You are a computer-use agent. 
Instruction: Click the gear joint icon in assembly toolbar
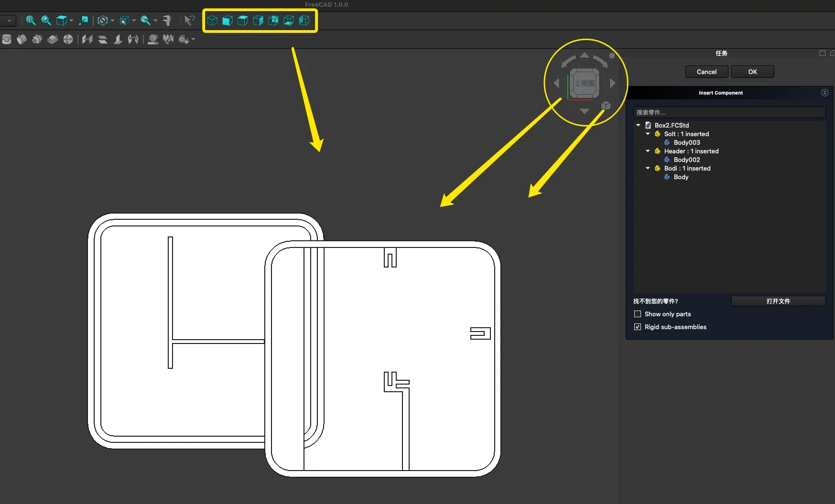point(184,39)
